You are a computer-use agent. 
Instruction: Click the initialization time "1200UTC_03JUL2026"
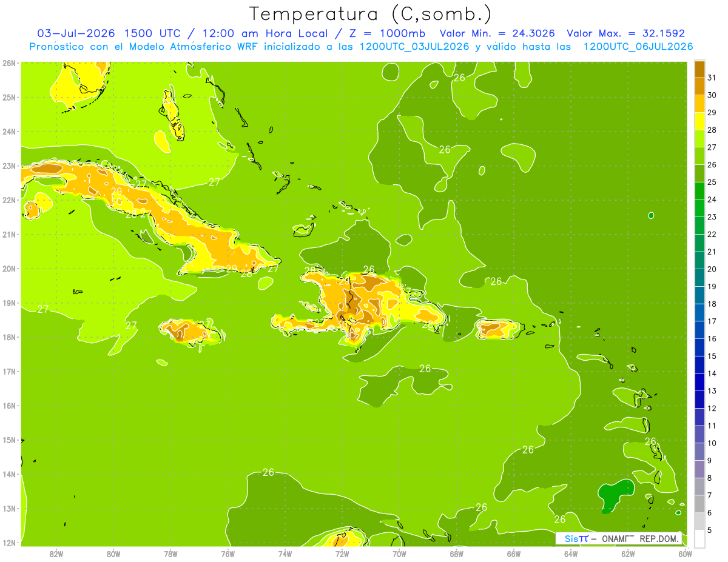[414, 47]
